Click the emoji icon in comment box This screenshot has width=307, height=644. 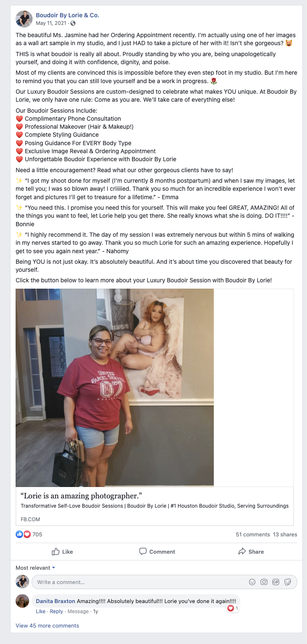(252, 582)
